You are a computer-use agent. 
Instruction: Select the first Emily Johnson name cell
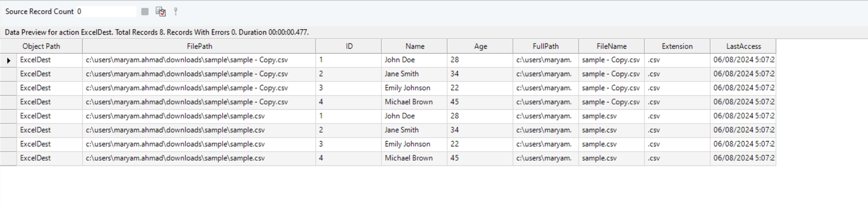[407, 88]
